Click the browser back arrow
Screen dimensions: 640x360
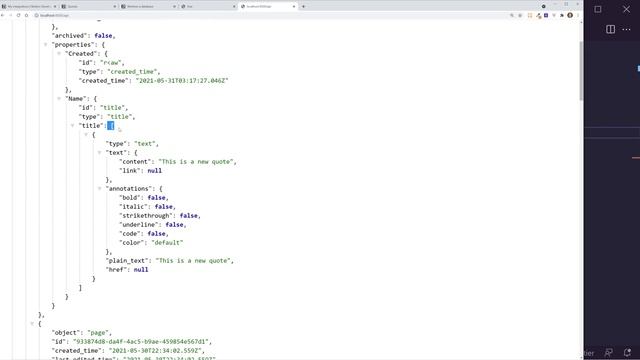[x=3, y=15]
